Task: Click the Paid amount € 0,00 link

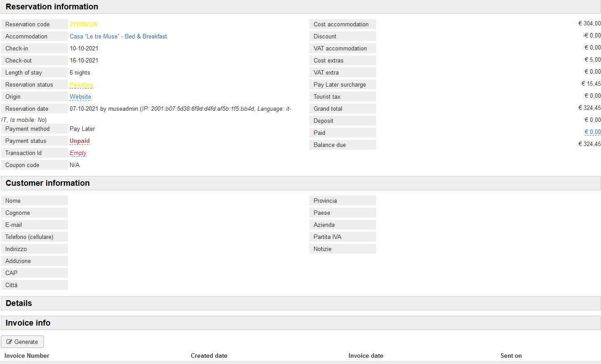Action: 593,132
